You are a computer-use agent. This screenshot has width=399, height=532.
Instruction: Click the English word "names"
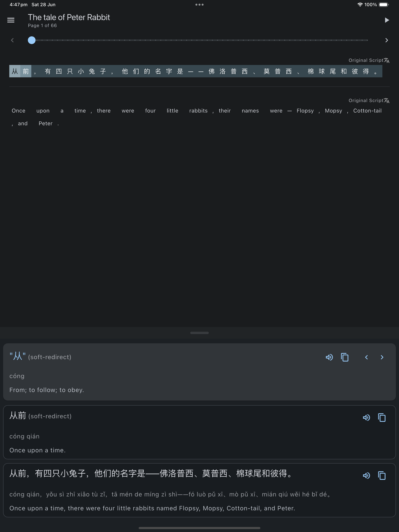[x=250, y=111]
